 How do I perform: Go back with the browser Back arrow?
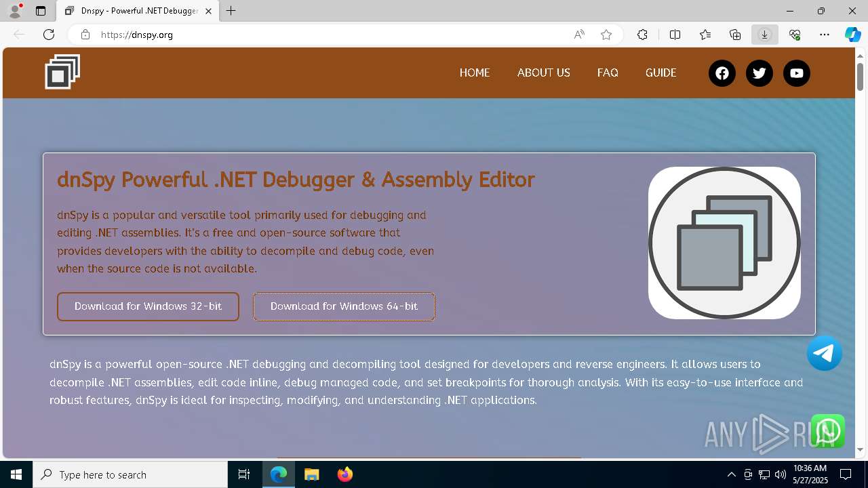click(x=19, y=35)
